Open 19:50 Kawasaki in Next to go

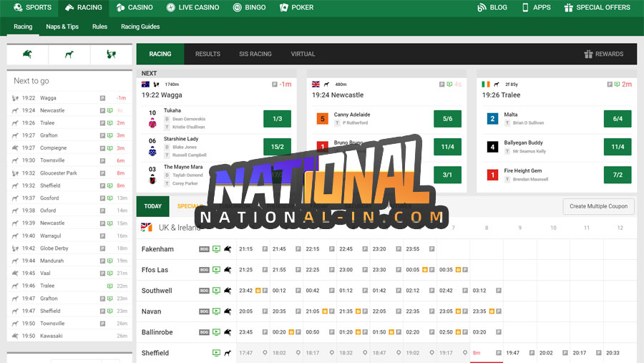tap(69, 336)
